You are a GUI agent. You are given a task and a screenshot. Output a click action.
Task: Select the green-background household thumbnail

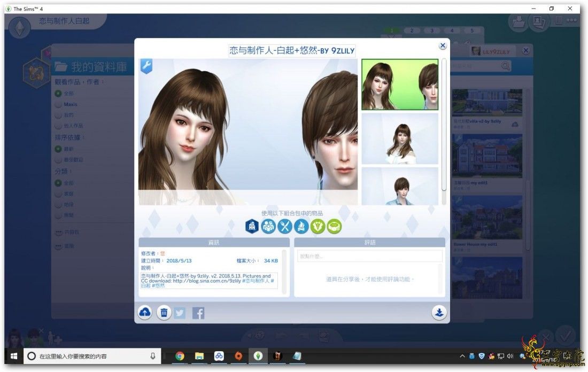point(400,84)
